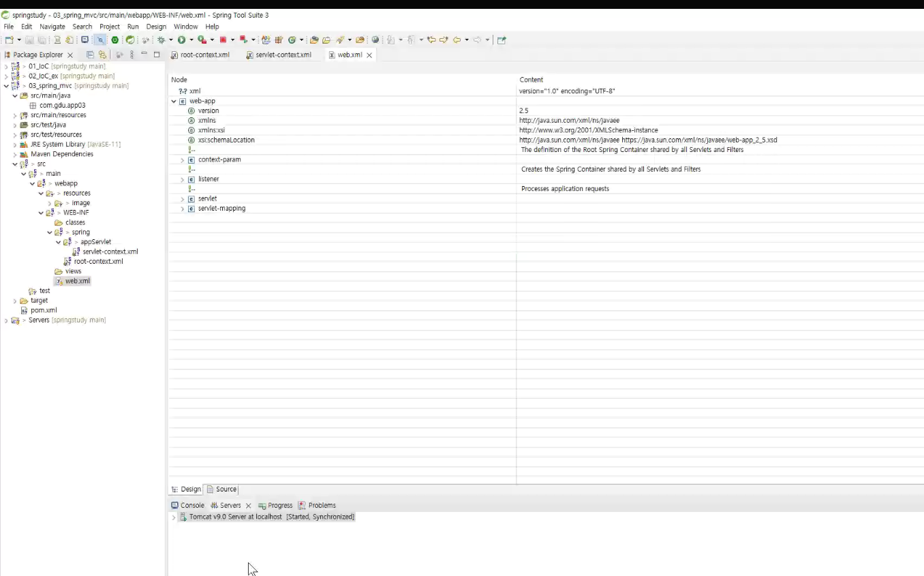
Task: Open the File menu
Action: tap(9, 27)
